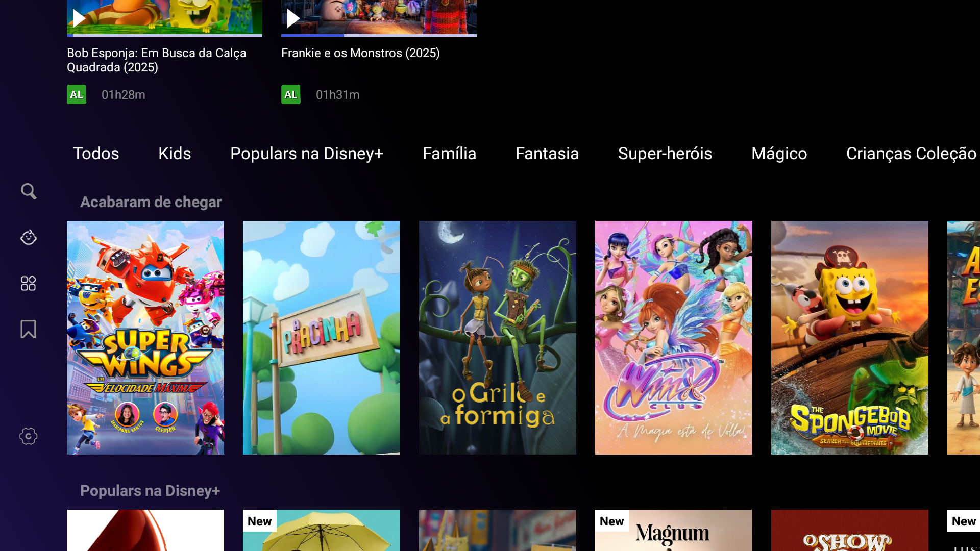Click the settings badge icon at sidebar bottom
The height and width of the screenshot is (551, 980).
click(29, 436)
